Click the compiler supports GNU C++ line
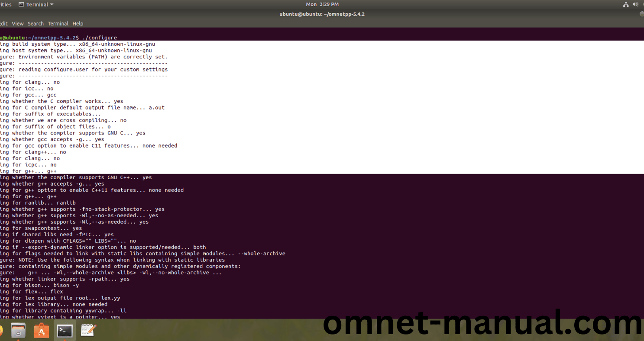The height and width of the screenshot is (341, 644). coord(76,177)
